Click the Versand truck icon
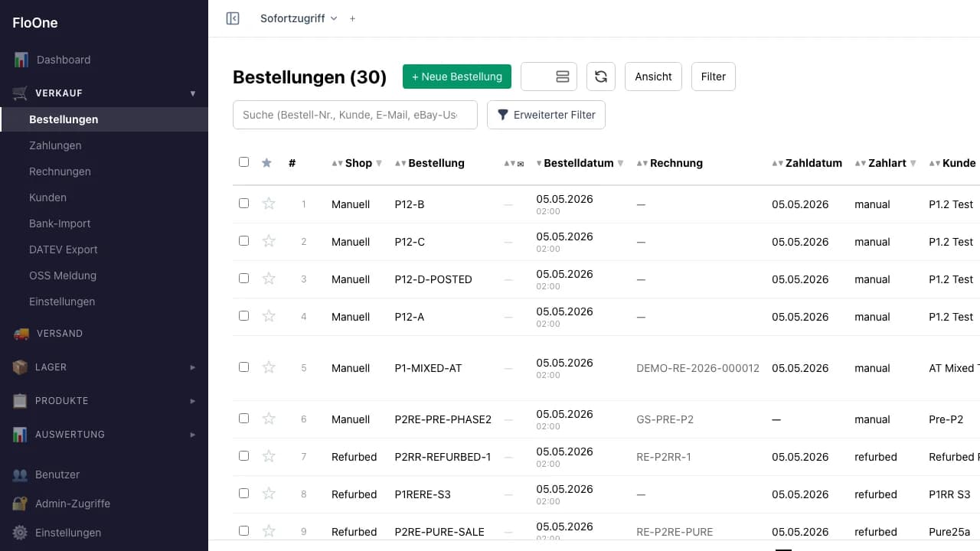Image resolution: width=980 pixels, height=551 pixels. (21, 334)
